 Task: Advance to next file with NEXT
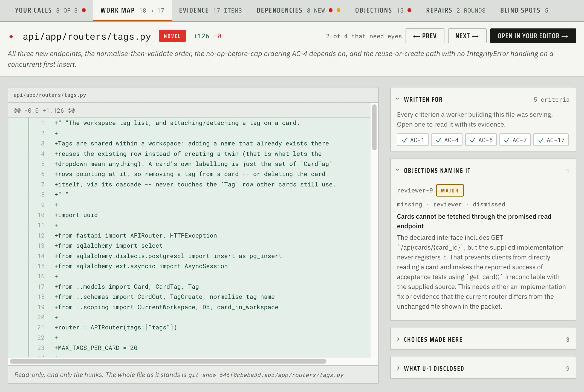coord(467,36)
